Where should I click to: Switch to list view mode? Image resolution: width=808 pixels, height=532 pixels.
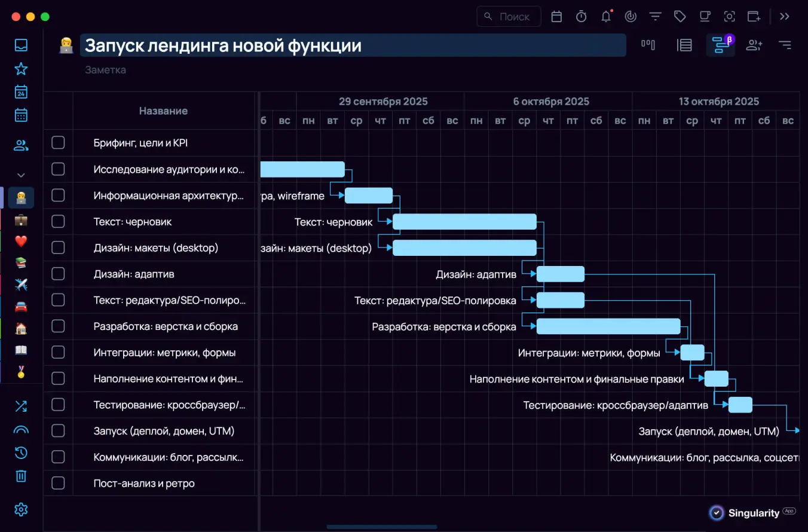(x=684, y=45)
